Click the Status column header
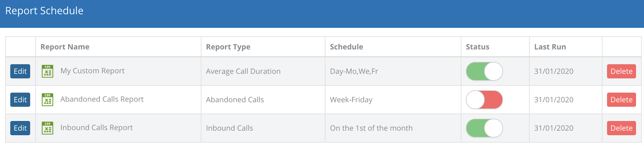Image resolution: width=644 pixels, height=146 pixels. click(478, 47)
